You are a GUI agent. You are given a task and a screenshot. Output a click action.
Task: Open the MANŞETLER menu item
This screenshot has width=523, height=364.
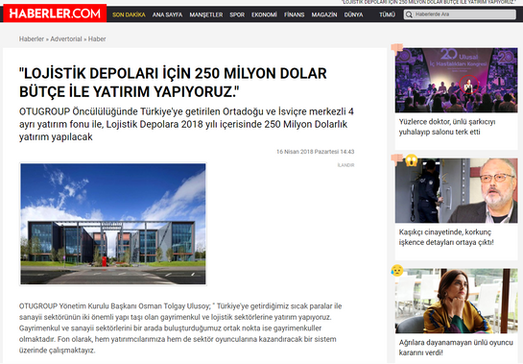click(x=206, y=15)
